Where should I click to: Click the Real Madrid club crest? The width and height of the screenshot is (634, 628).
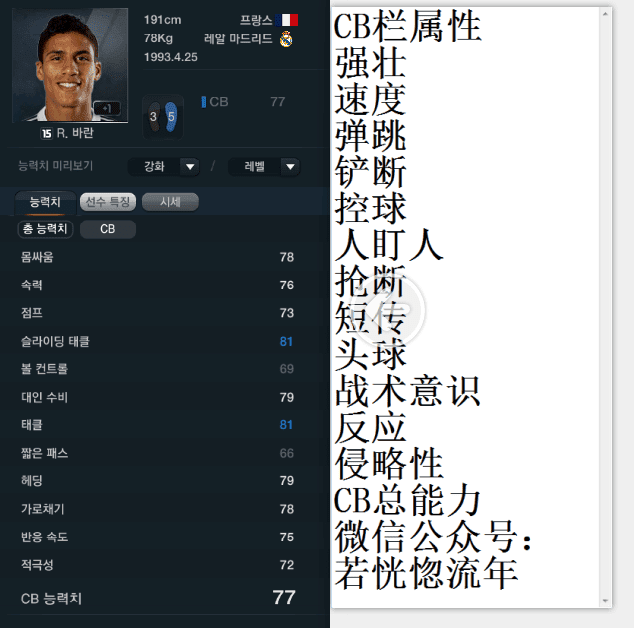[x=286, y=39]
